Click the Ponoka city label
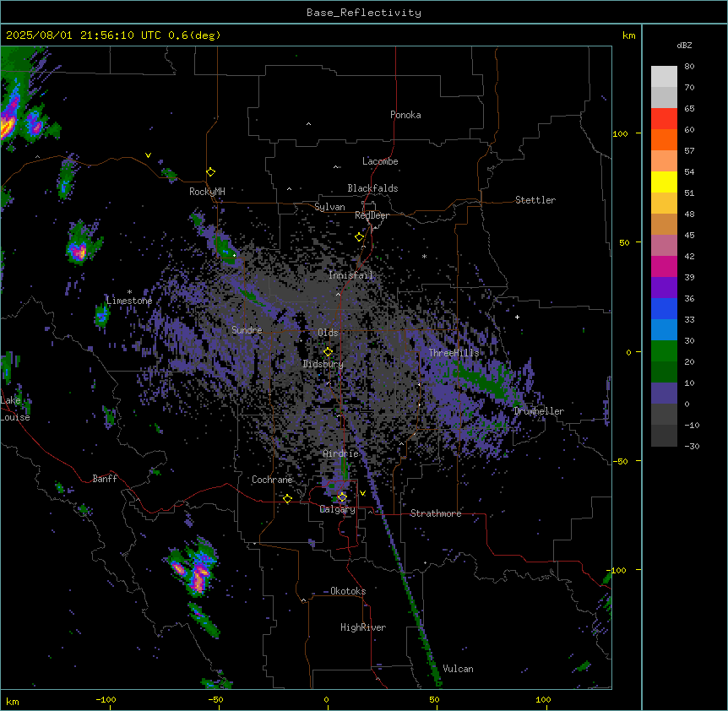The width and height of the screenshot is (728, 711). coord(405,115)
